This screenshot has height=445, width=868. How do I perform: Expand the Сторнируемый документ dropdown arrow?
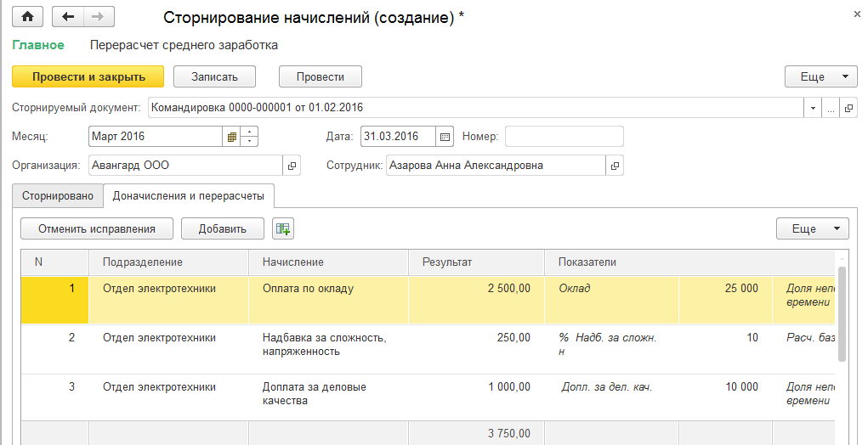point(813,108)
